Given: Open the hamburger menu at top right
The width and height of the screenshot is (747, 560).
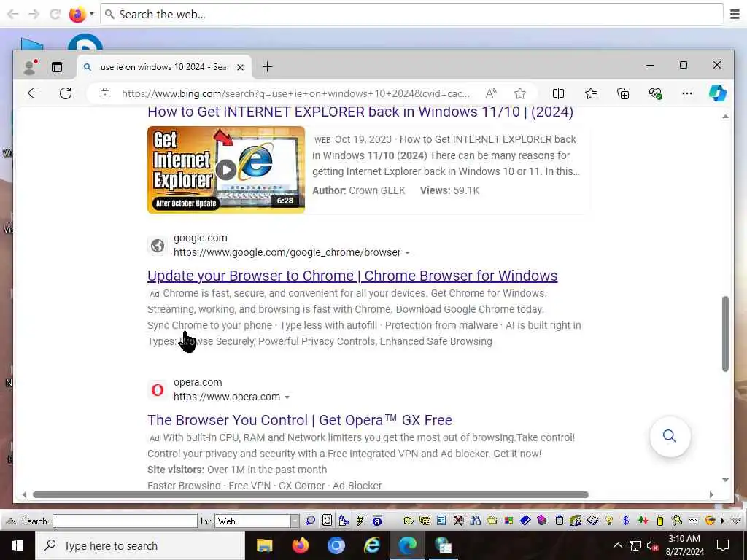Looking at the screenshot, I should pos(735,15).
